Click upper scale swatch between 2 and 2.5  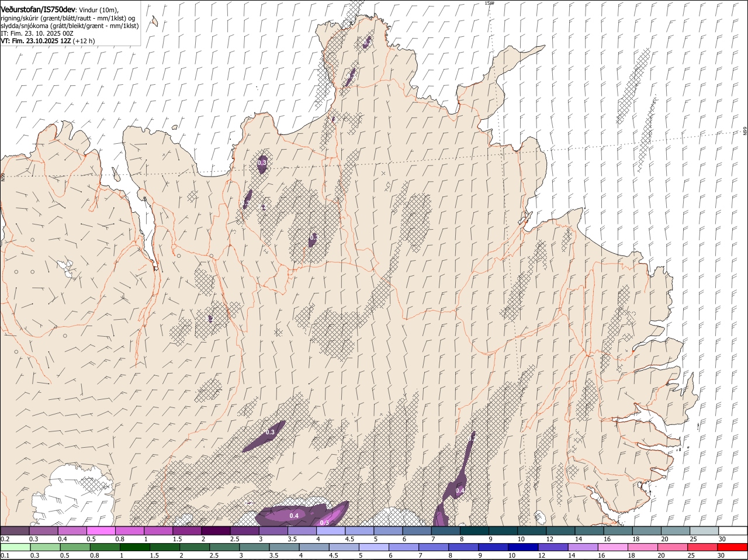pyautogui.click(x=216, y=531)
